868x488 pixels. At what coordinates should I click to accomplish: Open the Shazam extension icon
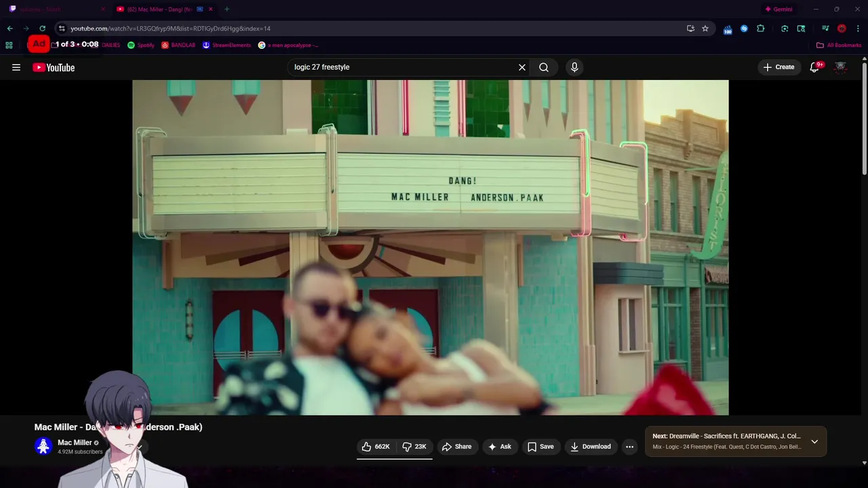[744, 28]
